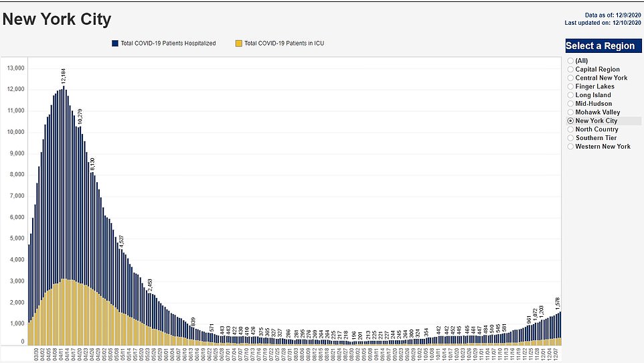
Task: Click the 375 bar data label
Action: point(261,333)
